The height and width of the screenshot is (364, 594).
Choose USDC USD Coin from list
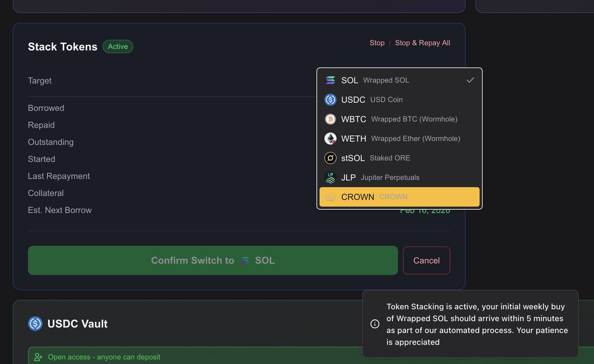click(x=399, y=100)
